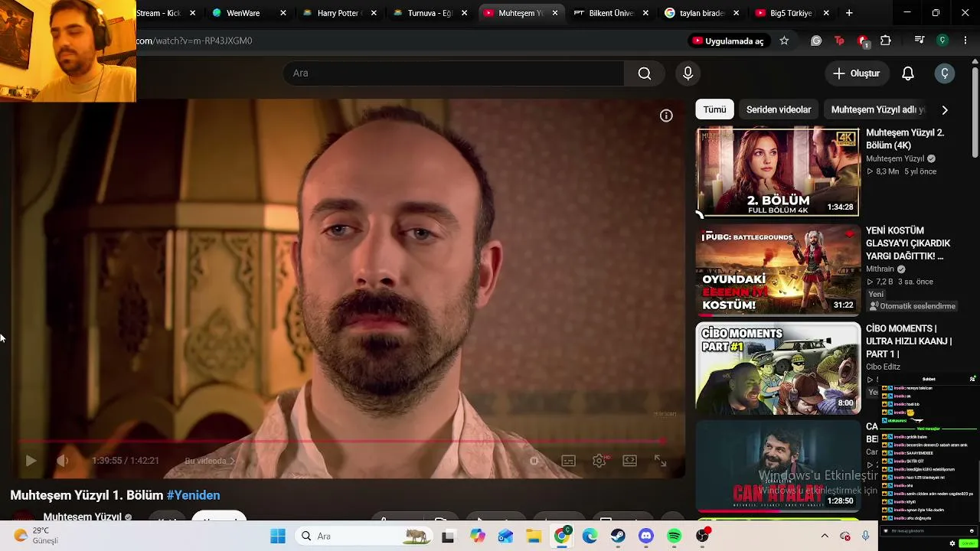Open the Windows Start menu

pos(278,536)
